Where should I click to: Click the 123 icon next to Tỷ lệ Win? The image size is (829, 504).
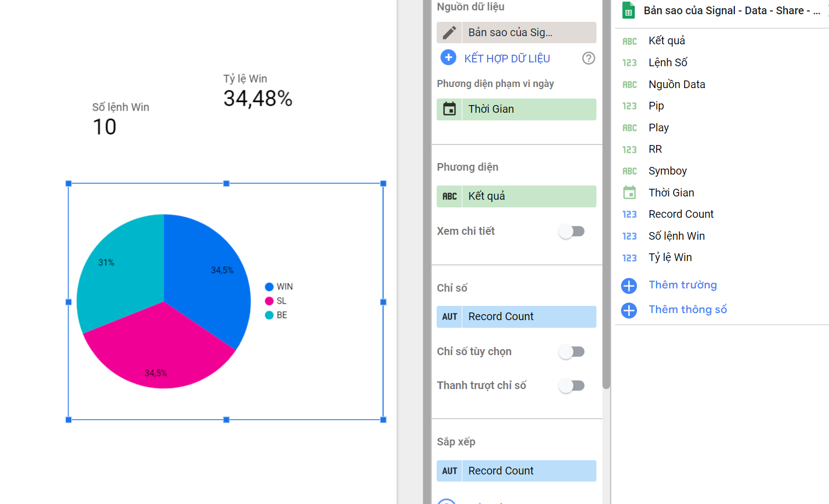point(630,258)
